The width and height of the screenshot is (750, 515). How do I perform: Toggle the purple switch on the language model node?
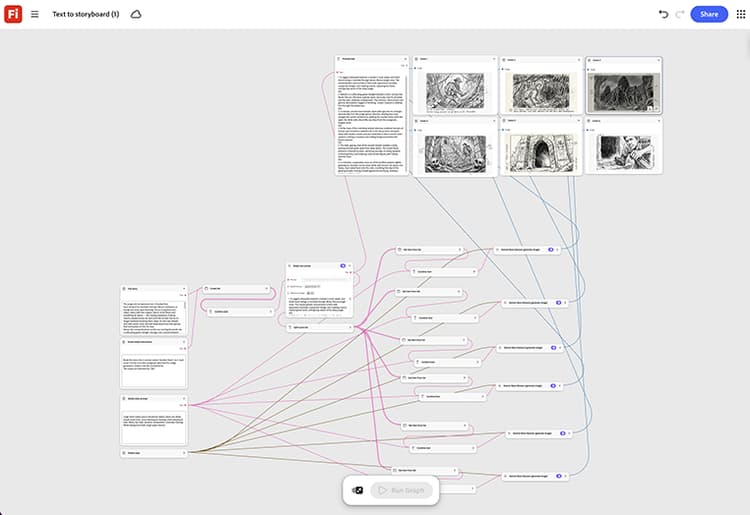click(x=342, y=265)
